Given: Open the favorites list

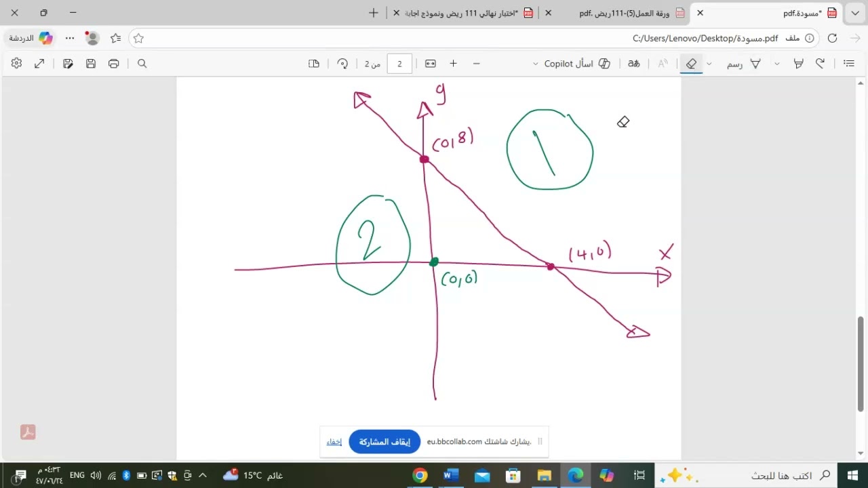Looking at the screenshot, I should [116, 38].
